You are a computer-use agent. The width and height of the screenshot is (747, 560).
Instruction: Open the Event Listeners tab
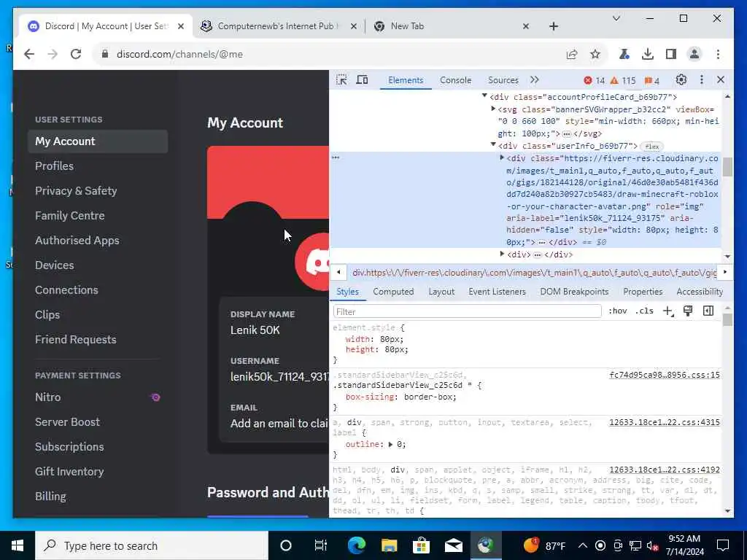[497, 292]
